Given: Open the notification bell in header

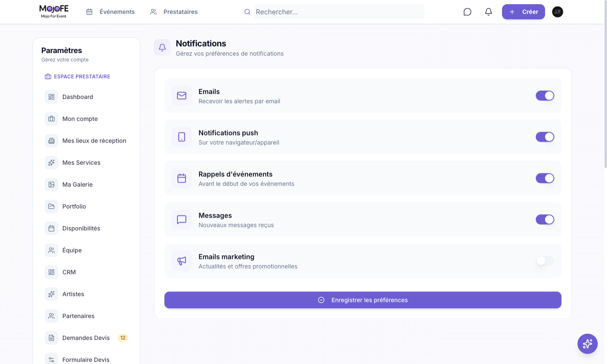Looking at the screenshot, I should 489,12.
